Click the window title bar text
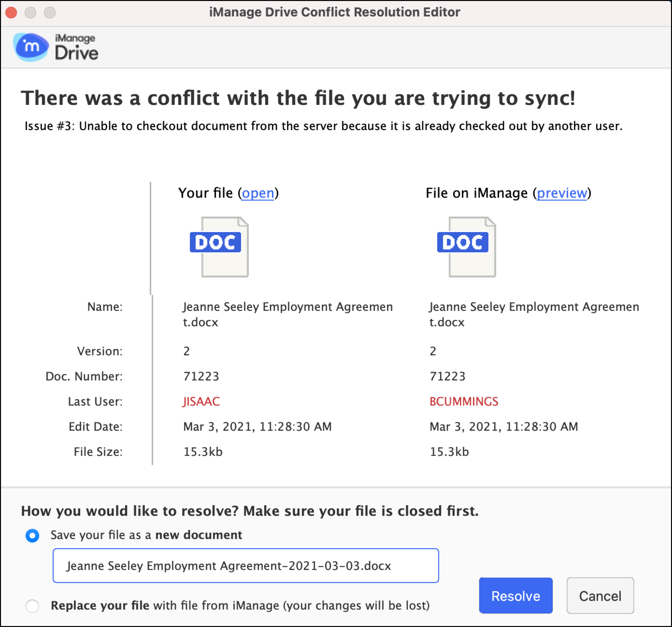 pyautogui.click(x=334, y=12)
